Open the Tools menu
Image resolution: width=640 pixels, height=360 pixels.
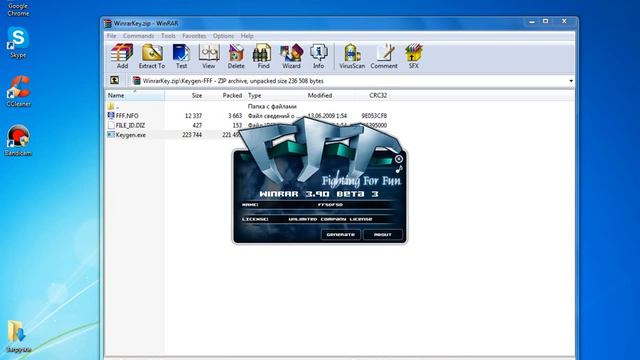(x=168, y=36)
